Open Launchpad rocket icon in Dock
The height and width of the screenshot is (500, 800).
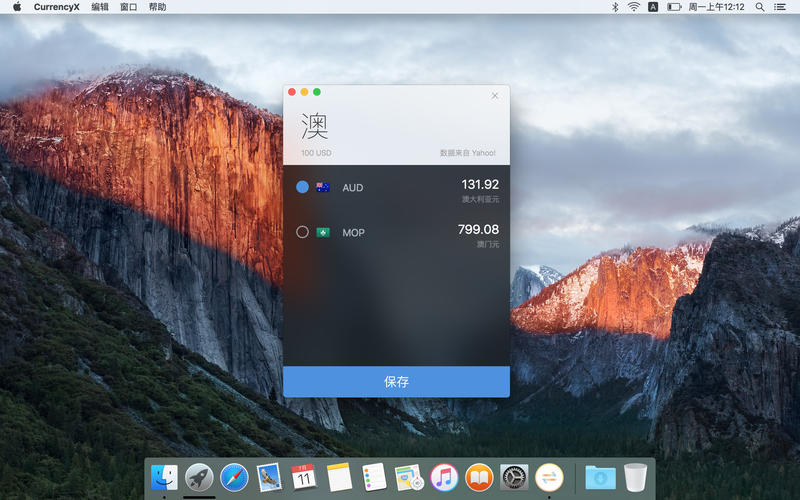pyautogui.click(x=199, y=478)
